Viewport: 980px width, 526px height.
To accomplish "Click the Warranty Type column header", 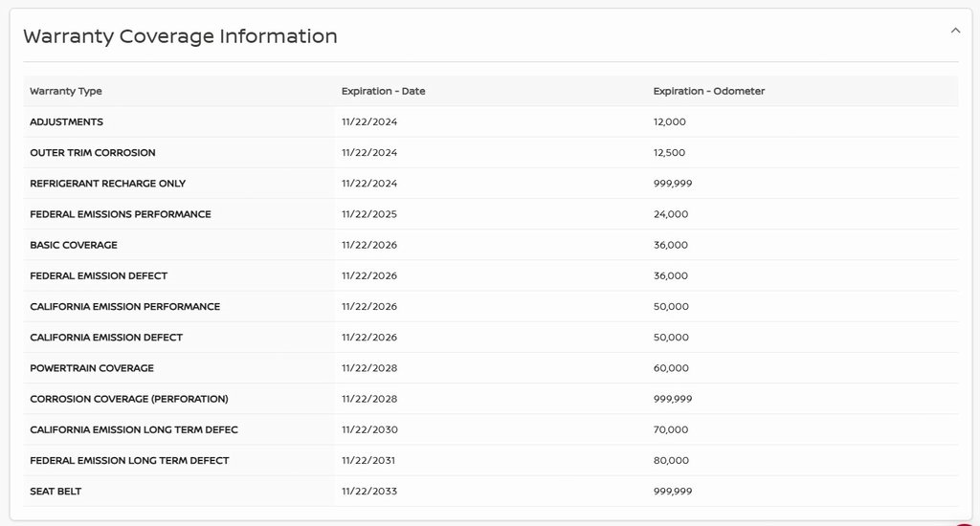I will tap(66, 92).
